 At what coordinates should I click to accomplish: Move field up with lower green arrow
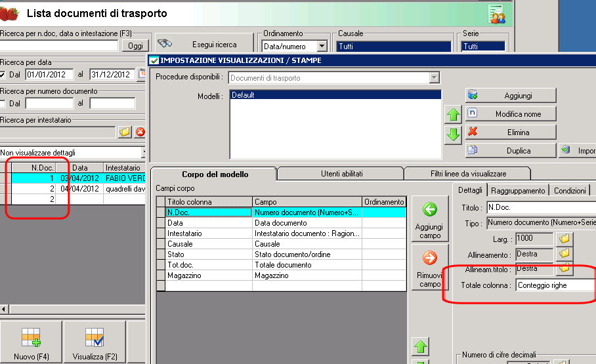[420, 346]
